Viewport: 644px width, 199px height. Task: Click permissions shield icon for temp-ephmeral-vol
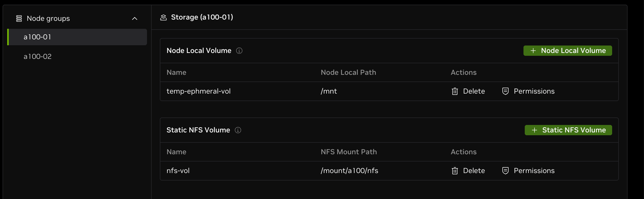[x=505, y=91]
